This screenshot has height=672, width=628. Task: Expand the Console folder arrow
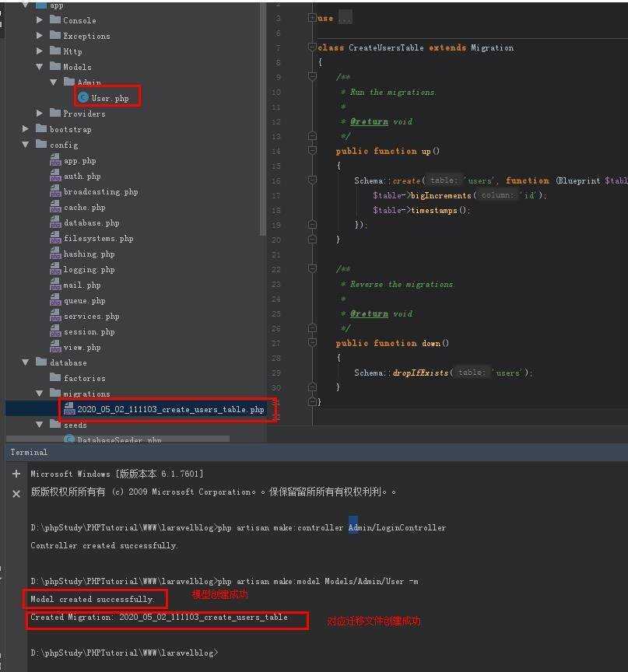[x=40, y=20]
